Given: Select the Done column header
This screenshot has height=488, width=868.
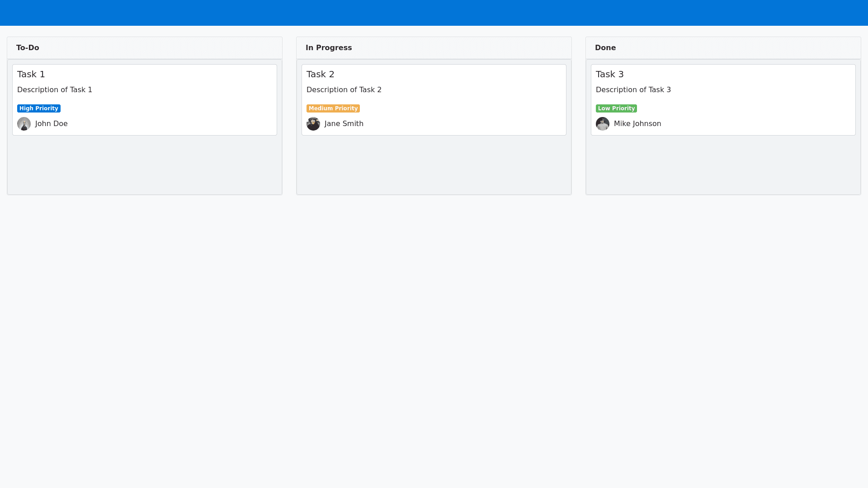Looking at the screenshot, I should coord(605,48).
